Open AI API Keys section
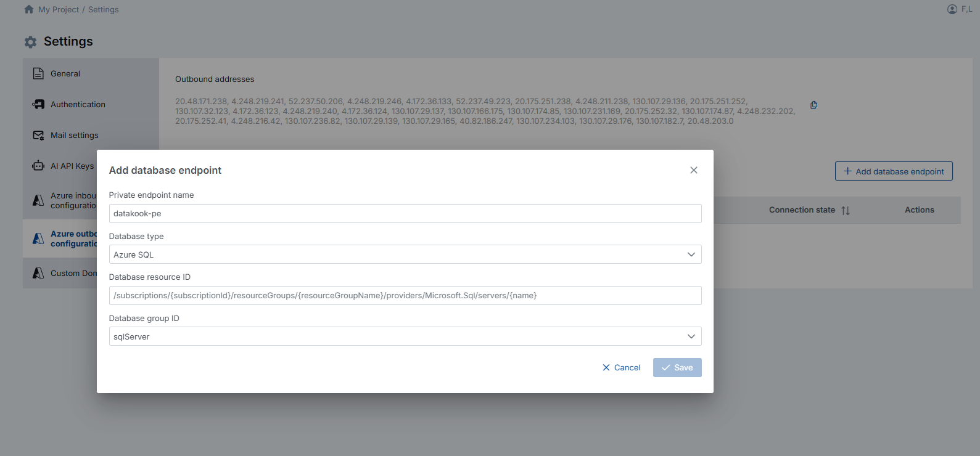 pos(60,166)
